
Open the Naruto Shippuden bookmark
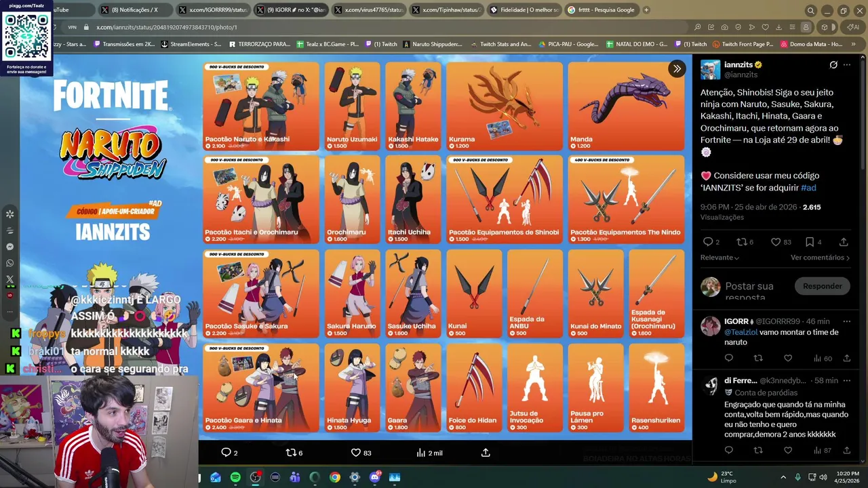(x=433, y=44)
